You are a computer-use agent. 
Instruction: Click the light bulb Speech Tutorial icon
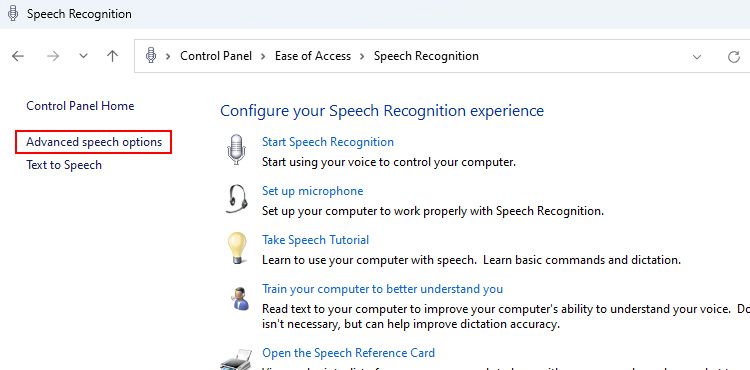click(x=237, y=248)
